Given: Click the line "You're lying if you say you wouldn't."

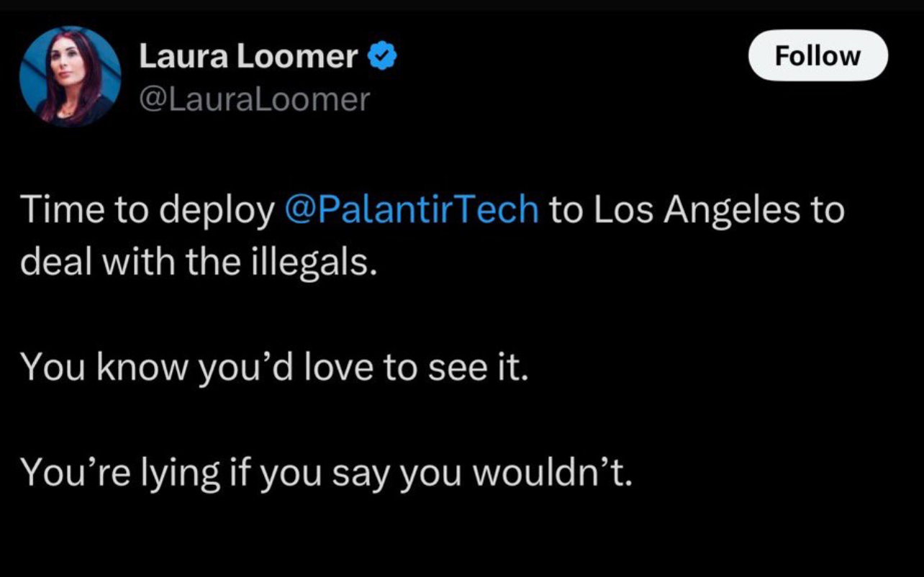Looking at the screenshot, I should [x=326, y=473].
